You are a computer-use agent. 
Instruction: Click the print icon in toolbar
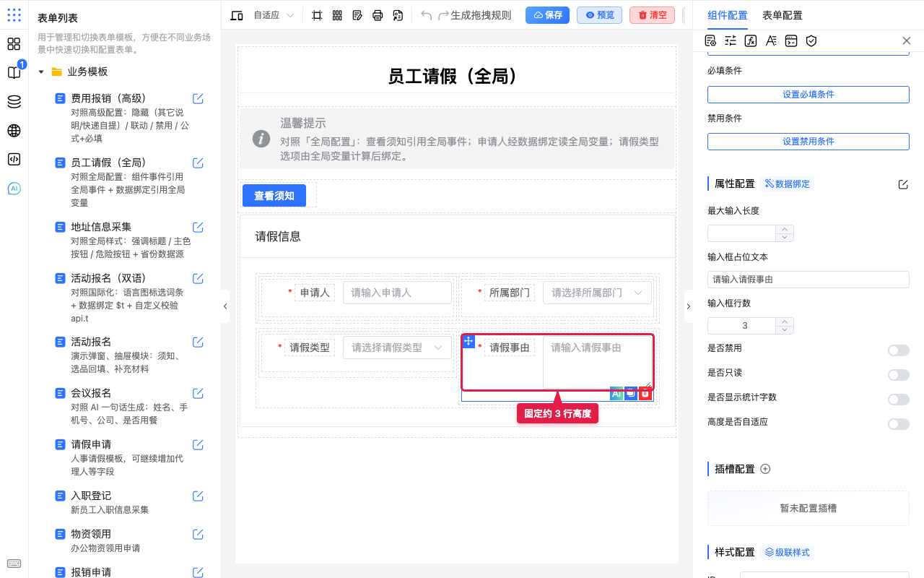378,15
